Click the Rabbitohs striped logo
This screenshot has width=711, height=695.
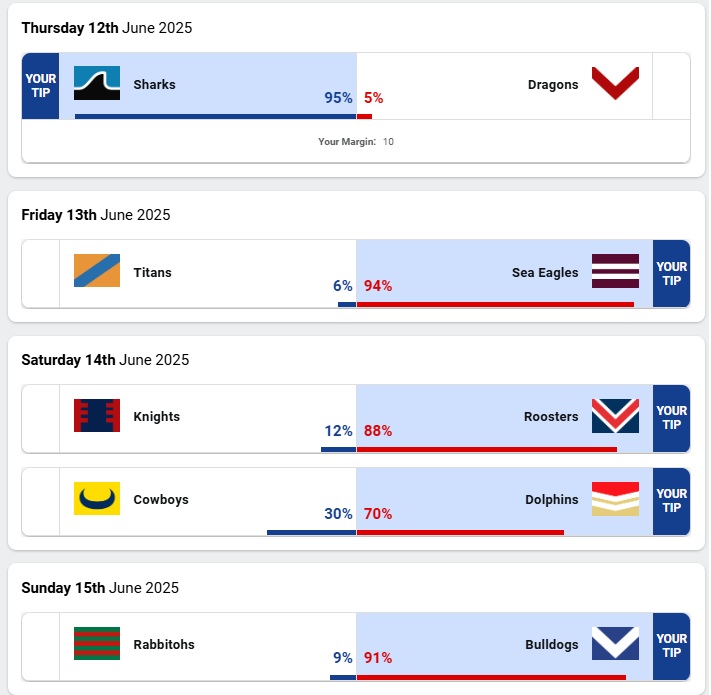click(x=97, y=644)
